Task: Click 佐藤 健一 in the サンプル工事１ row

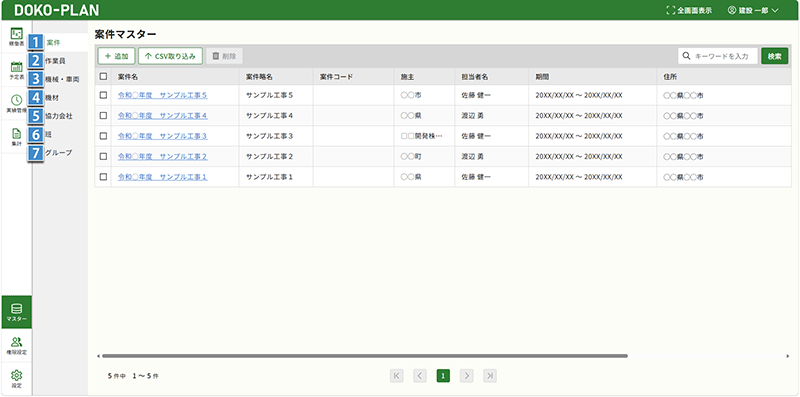Action: click(x=476, y=177)
